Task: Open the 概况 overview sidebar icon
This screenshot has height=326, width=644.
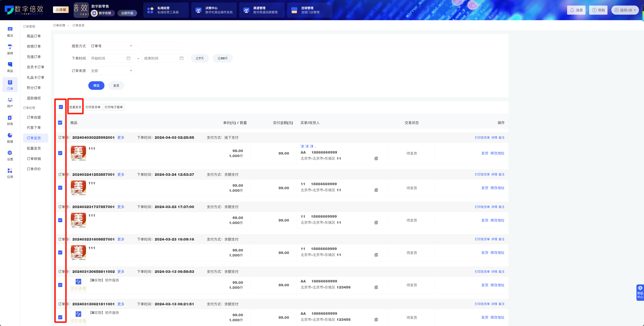Action: (x=10, y=32)
